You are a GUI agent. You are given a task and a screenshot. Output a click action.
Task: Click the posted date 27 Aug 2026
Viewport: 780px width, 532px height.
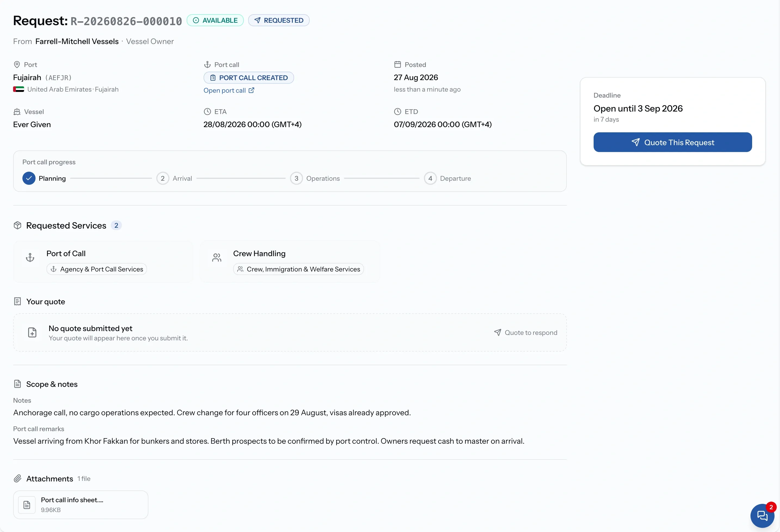point(416,78)
